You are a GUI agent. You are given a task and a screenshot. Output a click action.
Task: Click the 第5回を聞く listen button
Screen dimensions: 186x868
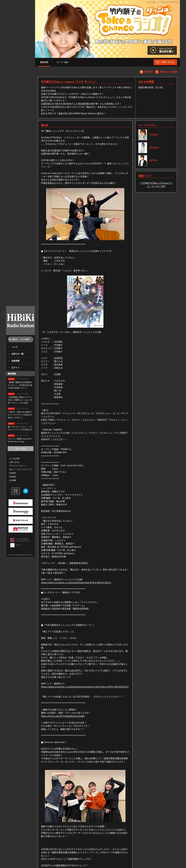162,50
